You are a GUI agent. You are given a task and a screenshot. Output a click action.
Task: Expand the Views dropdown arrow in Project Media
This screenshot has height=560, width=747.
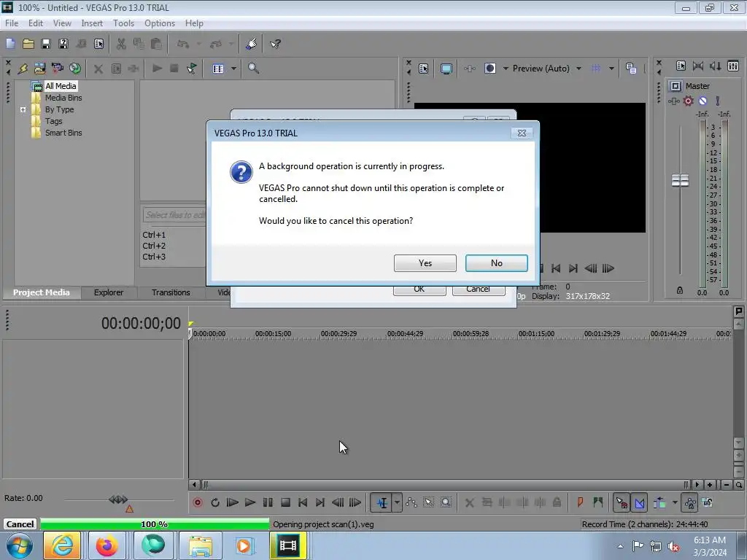(x=233, y=68)
